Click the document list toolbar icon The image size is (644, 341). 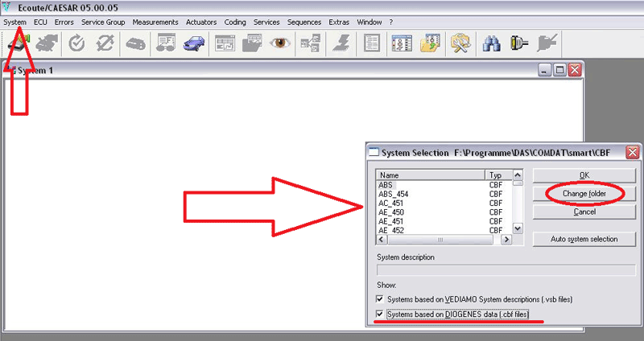point(371,43)
